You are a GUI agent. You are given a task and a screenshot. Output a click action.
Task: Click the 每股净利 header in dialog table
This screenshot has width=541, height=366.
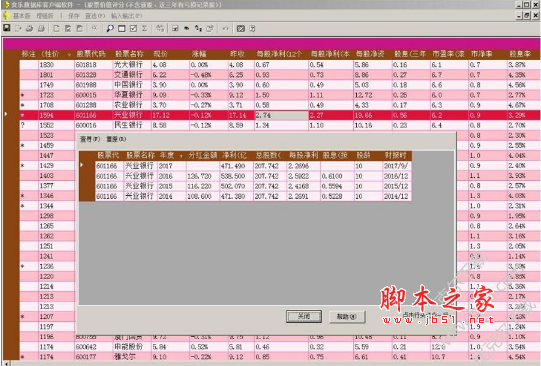pyautogui.click(x=303, y=155)
